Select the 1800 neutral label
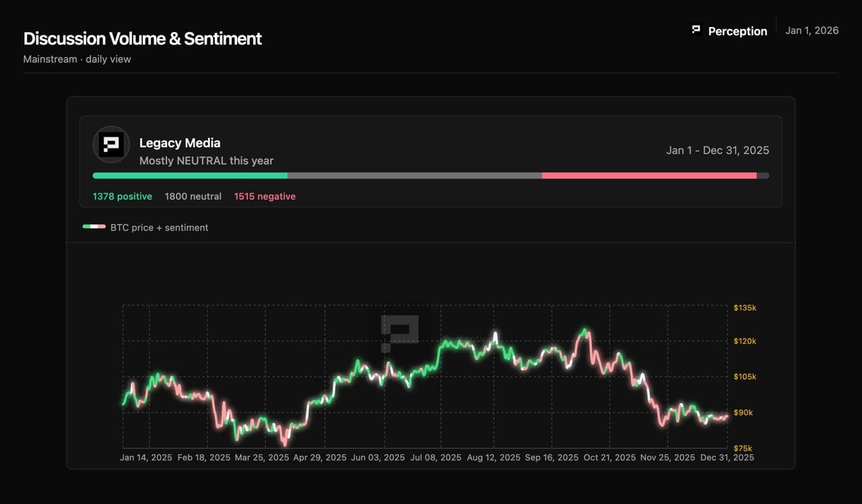862x504 pixels. pos(193,196)
